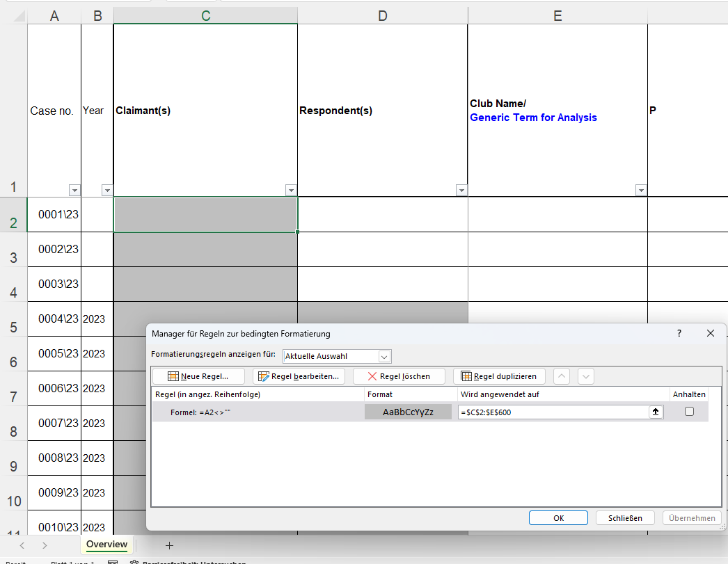Click the AaBbCcYyZz gray format preview
This screenshot has width=728, height=564.
coord(408,412)
